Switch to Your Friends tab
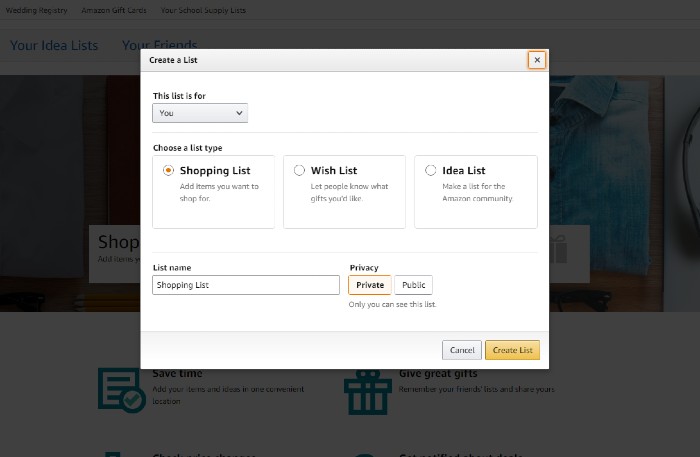This screenshot has width=700, height=457. point(159,44)
